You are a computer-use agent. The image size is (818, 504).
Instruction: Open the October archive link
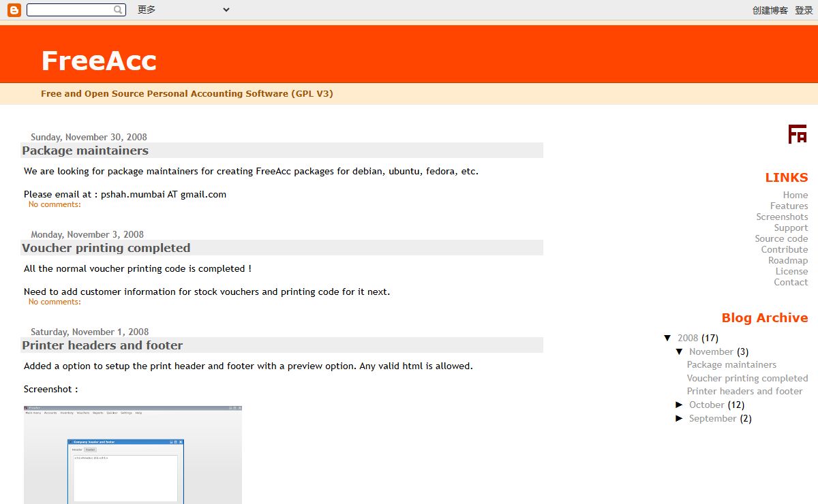[706, 405]
